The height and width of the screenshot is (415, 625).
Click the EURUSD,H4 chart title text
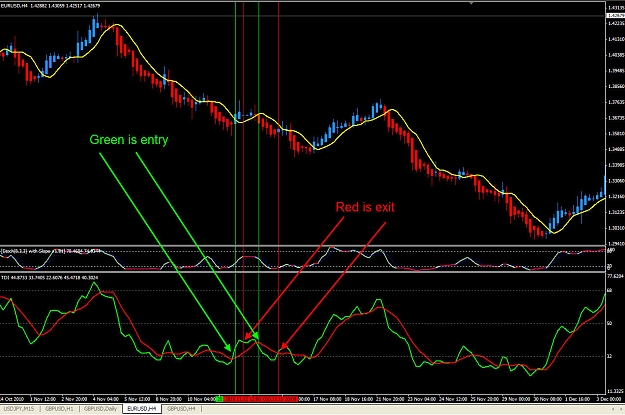[x=50, y=6]
